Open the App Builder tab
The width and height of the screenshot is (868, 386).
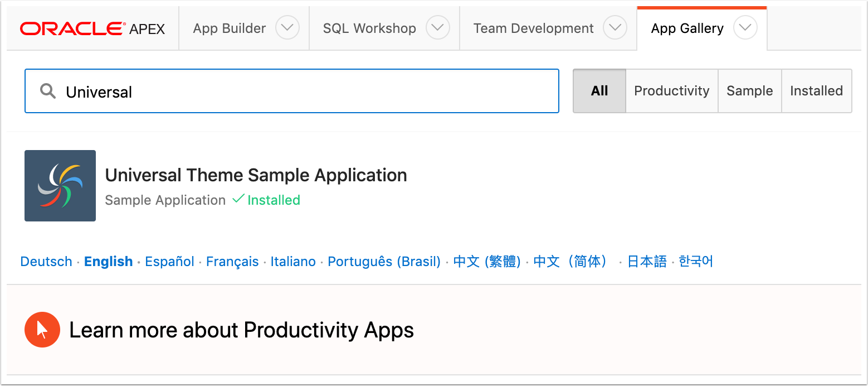coord(230,28)
